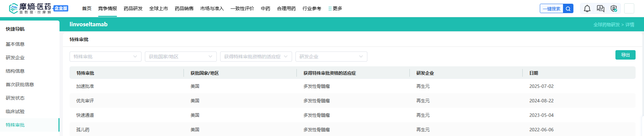The height and width of the screenshot is (136, 644).
Task: Expand the 获批国家/地区 filter dropdown
Action: [x=181, y=57]
